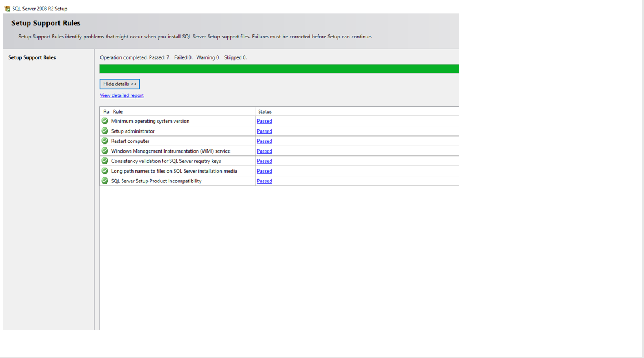Collapse the rule list with Hide details
This screenshot has width=644, height=358.
pyautogui.click(x=120, y=84)
